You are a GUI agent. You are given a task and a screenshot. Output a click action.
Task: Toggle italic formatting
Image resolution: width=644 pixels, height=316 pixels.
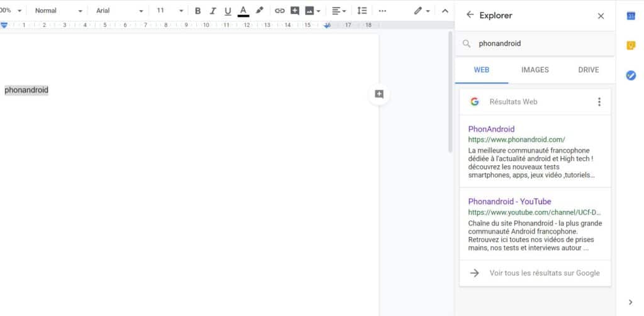(213, 11)
